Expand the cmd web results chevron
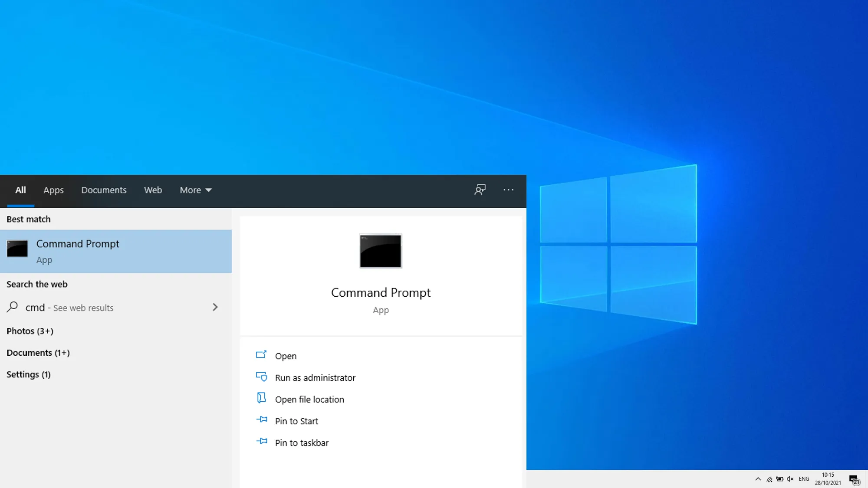Viewport: 868px width, 488px height. pyautogui.click(x=215, y=307)
